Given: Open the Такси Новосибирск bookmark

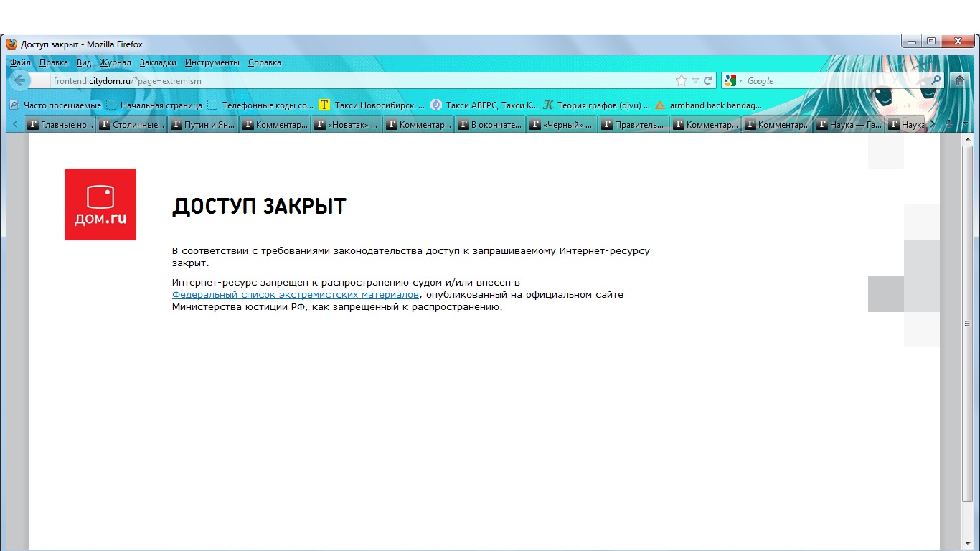Looking at the screenshot, I should click(x=372, y=105).
